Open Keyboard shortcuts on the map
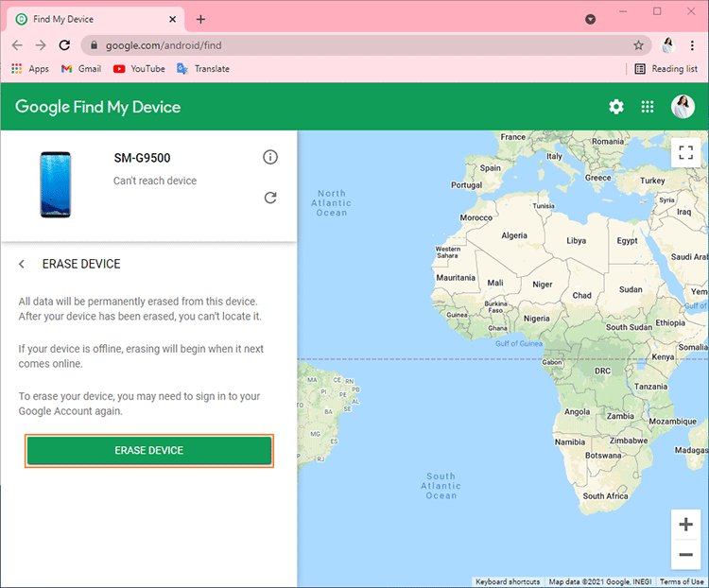 [x=508, y=581]
